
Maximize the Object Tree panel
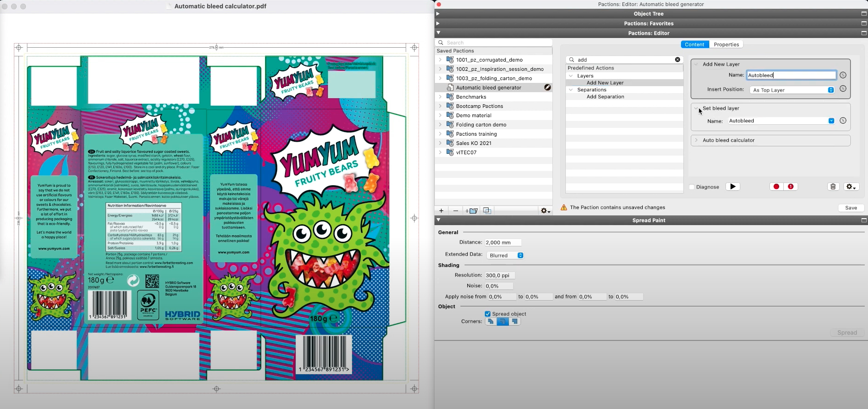(863, 14)
